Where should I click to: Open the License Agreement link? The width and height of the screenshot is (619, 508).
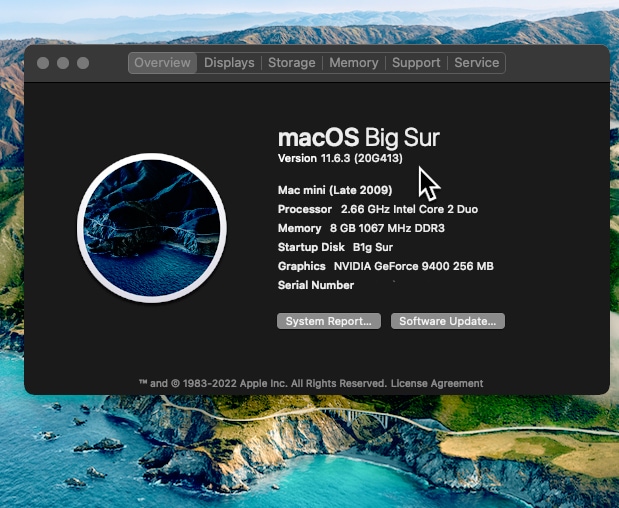click(x=437, y=383)
